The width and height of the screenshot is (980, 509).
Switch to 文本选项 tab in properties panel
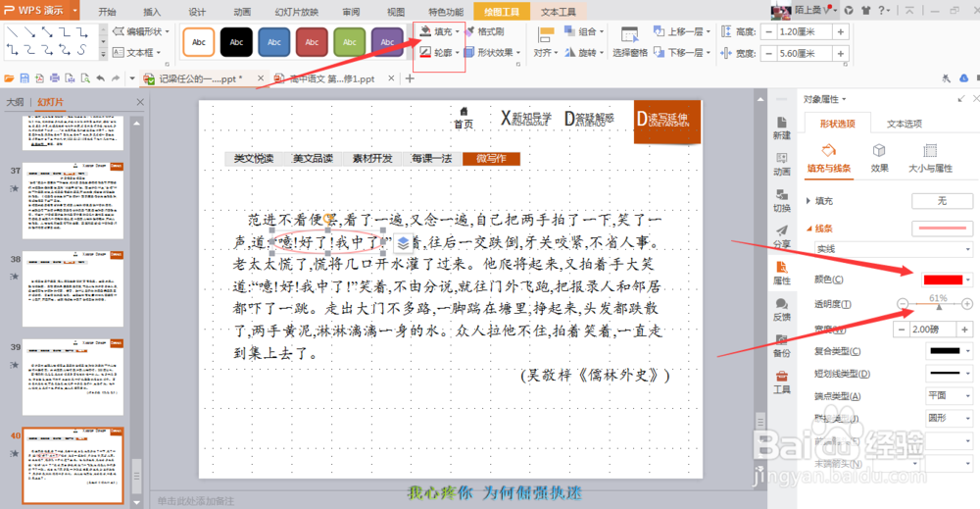click(904, 124)
